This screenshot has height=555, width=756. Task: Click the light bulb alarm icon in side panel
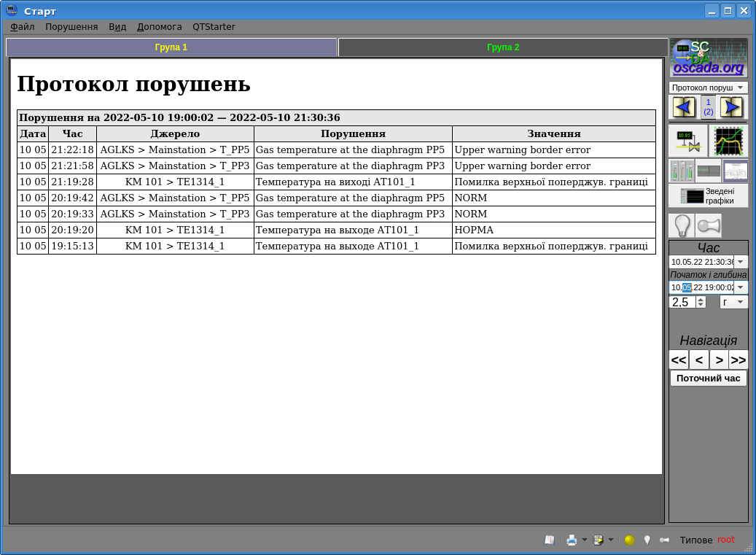pos(682,225)
